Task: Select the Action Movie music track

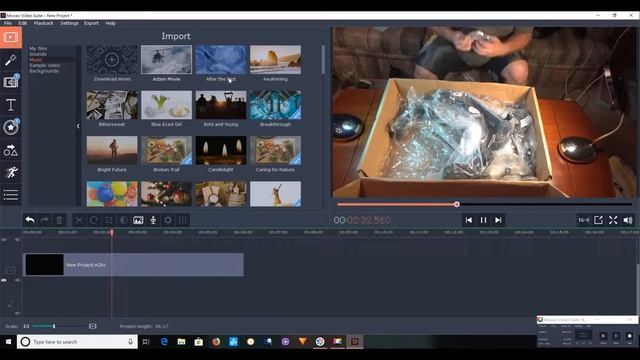Action: (x=167, y=60)
